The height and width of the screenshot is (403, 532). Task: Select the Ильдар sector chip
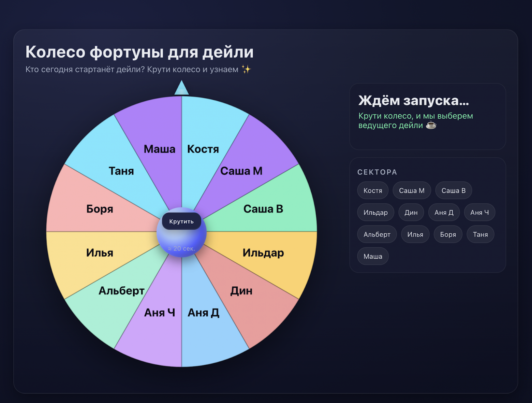click(375, 212)
